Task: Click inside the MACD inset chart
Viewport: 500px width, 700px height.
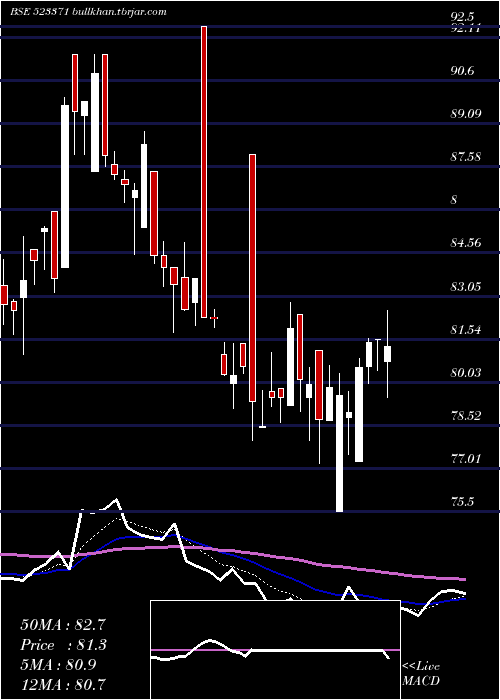Action: click(275, 650)
